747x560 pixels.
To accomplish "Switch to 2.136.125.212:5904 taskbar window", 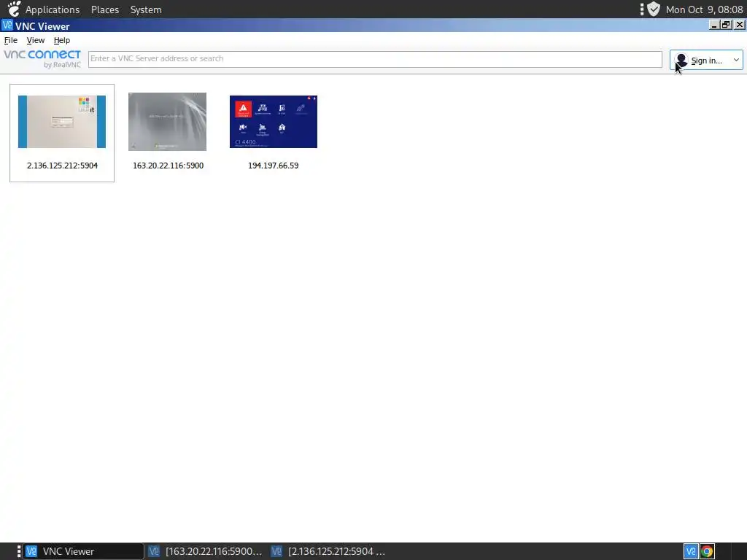I will click(328, 551).
